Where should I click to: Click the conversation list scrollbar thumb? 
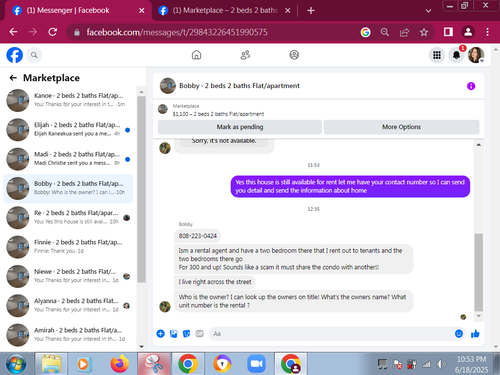tap(141, 189)
